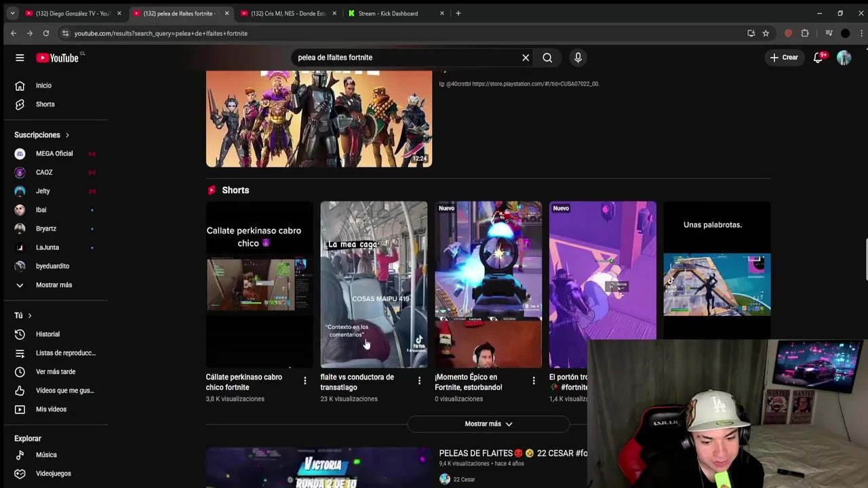Image resolution: width=868 pixels, height=488 pixels.
Task: Open the account avatar menu
Action: click(x=844, y=58)
